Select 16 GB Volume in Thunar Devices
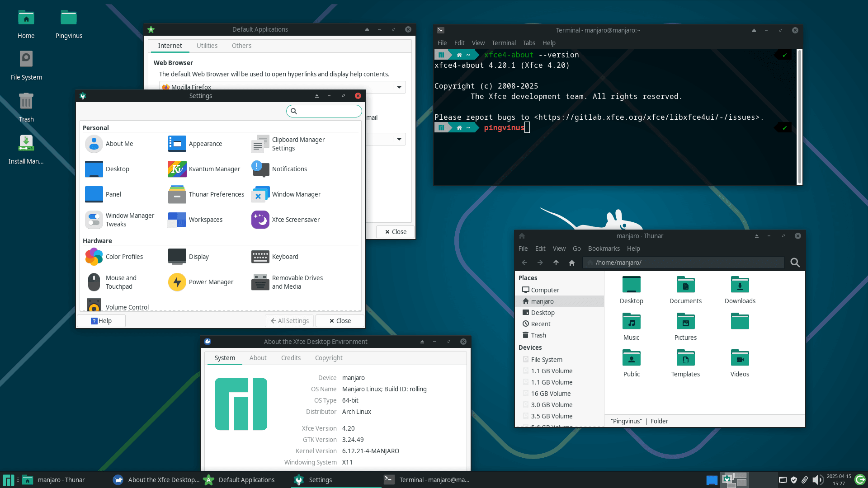 point(560,394)
